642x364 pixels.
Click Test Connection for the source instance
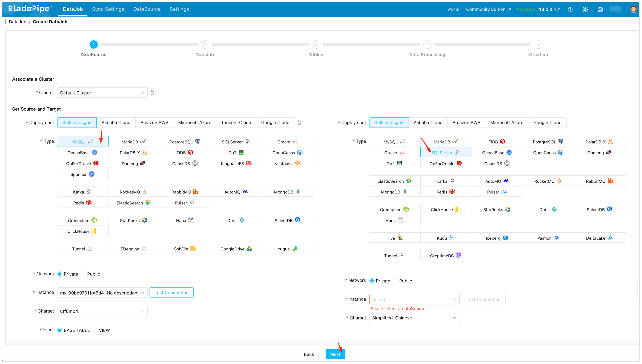pos(171,292)
